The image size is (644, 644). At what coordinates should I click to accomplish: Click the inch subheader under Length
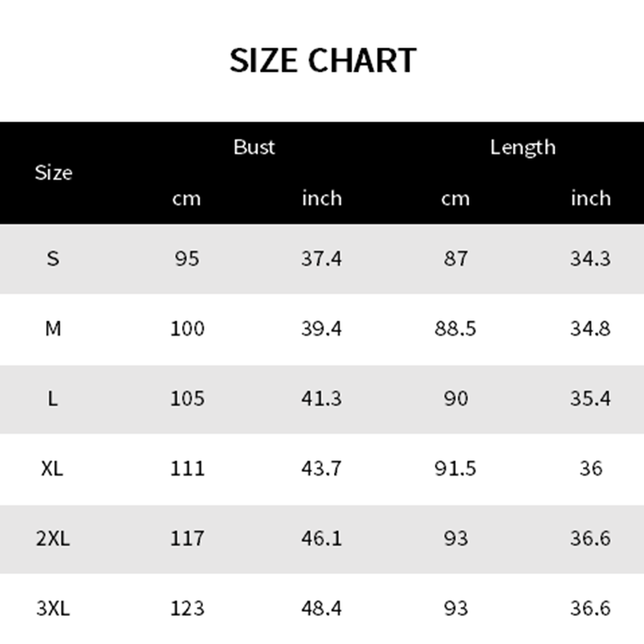[x=591, y=198]
